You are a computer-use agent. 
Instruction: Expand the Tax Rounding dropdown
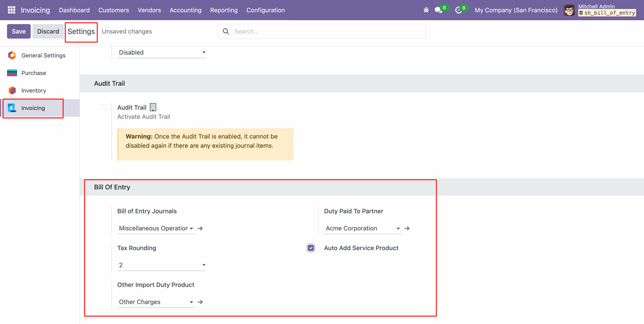pyautogui.click(x=161, y=265)
